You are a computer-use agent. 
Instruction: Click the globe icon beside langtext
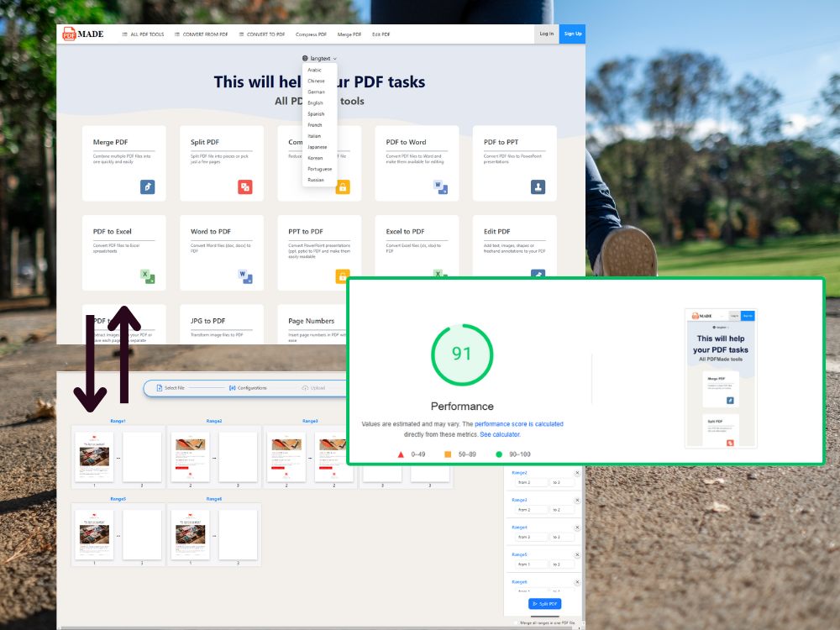coord(305,59)
